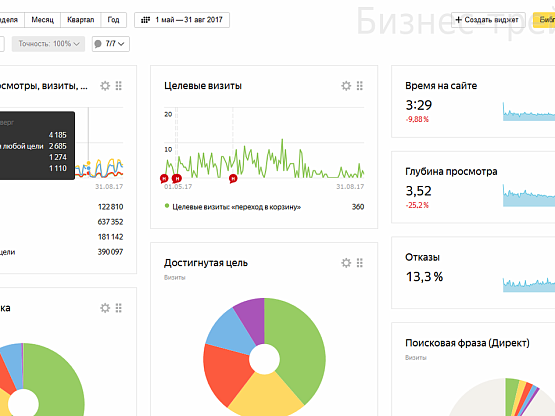This screenshot has width=555, height=416.
Task: Open settings gear of Достигнутая цель widget
Action: (346, 263)
